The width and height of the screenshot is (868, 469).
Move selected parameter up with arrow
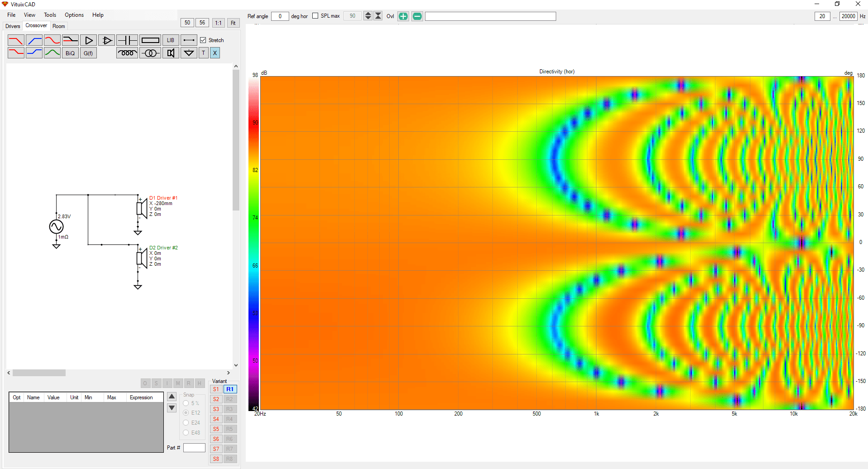pos(172,397)
